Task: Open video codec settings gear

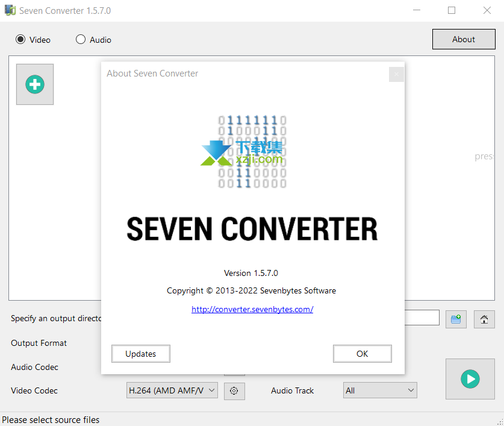Action: point(234,391)
